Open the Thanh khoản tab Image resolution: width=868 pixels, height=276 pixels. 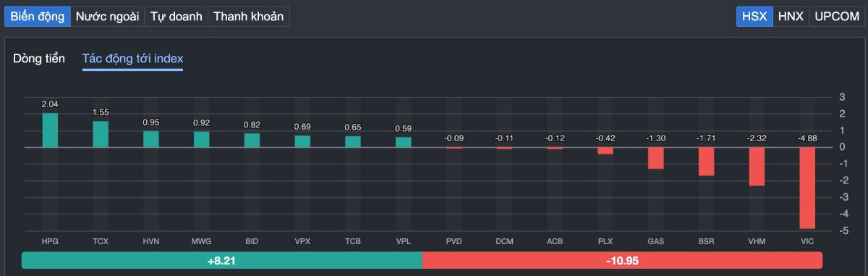pos(249,16)
